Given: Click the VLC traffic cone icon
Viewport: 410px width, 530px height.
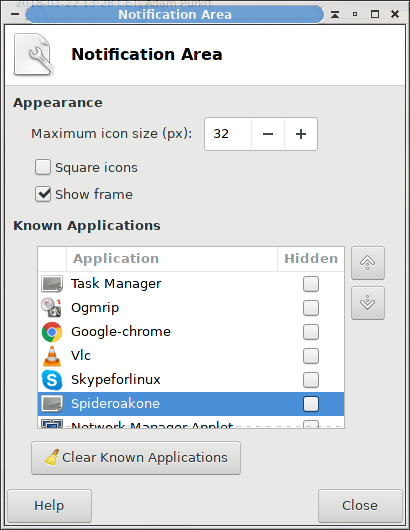Looking at the screenshot, I should coord(52,356).
